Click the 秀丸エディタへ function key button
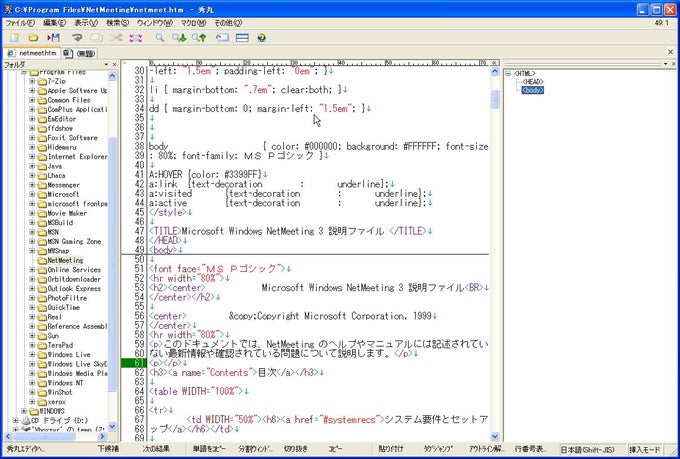680x459 pixels. [x=25, y=449]
